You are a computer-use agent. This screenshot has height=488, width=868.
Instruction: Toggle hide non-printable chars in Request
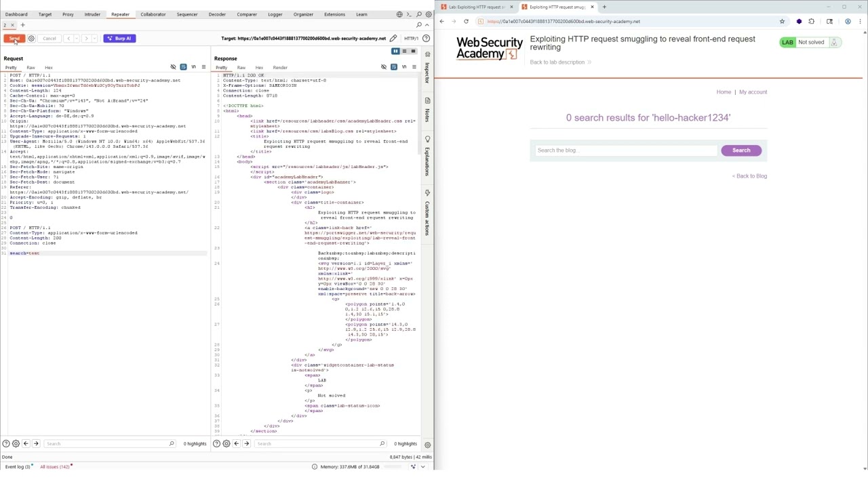(173, 67)
